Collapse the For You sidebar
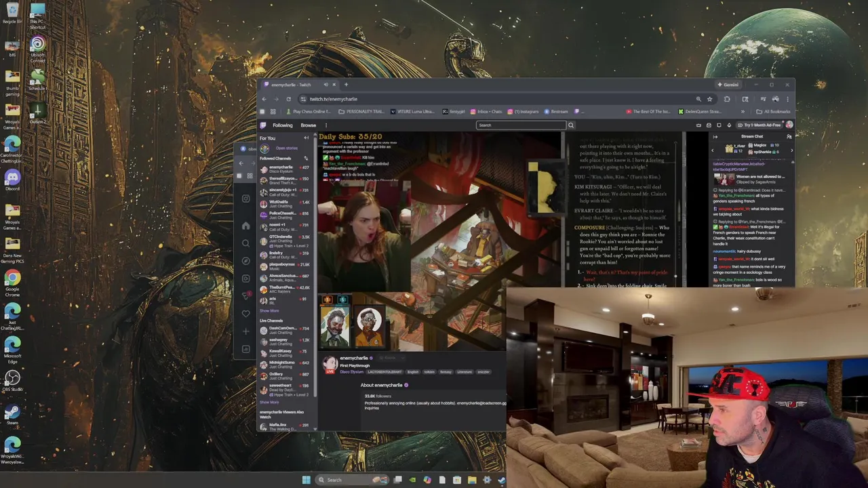Screen dimensions: 868x488 pyautogui.click(x=306, y=138)
